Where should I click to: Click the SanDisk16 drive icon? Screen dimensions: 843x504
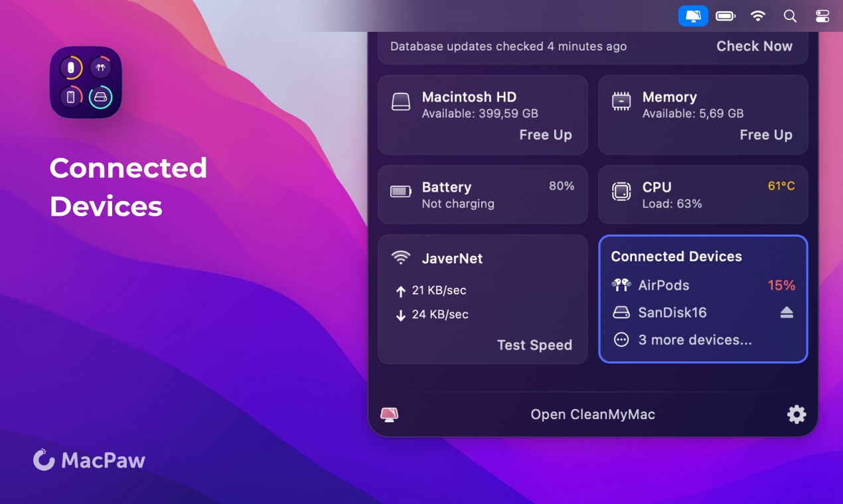pos(621,312)
